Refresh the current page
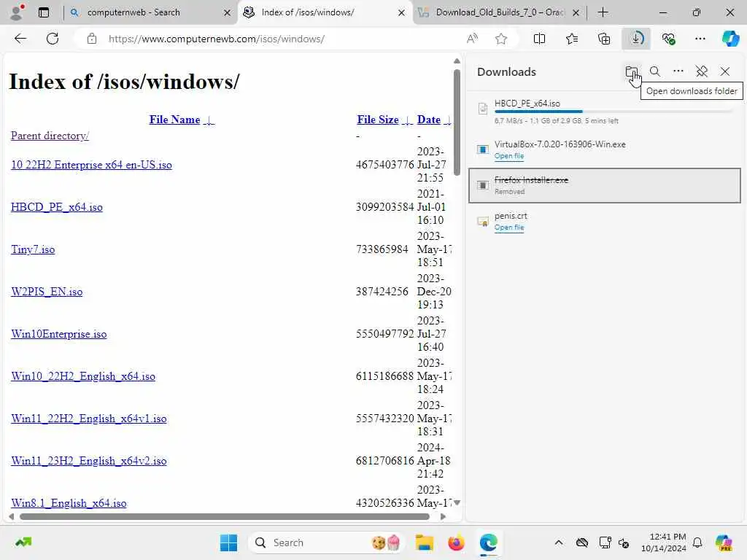 (53, 39)
